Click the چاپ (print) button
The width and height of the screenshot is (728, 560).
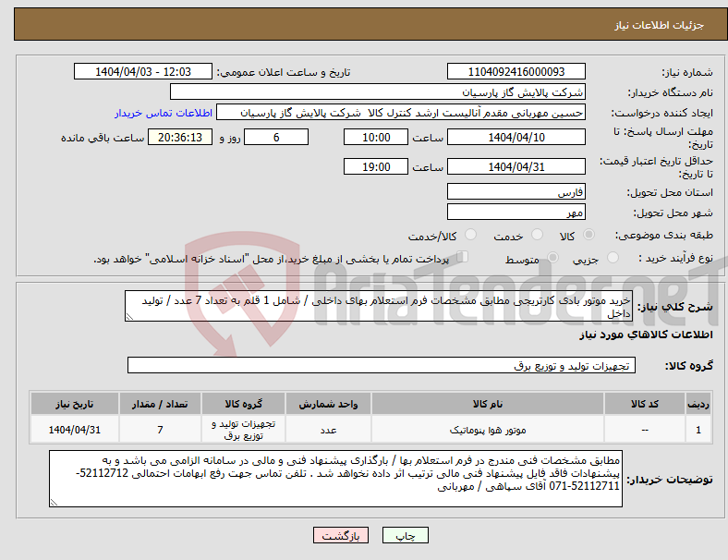405,535
